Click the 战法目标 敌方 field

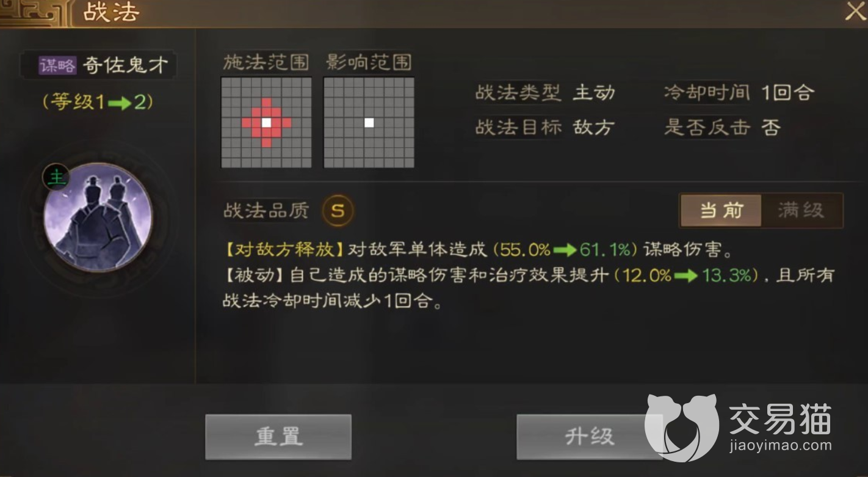click(x=545, y=127)
